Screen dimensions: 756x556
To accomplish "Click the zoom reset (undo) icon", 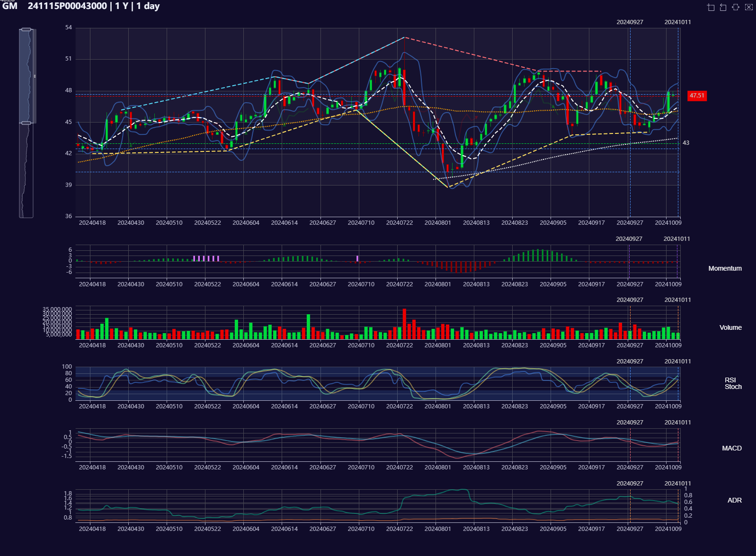I will [x=723, y=7].
